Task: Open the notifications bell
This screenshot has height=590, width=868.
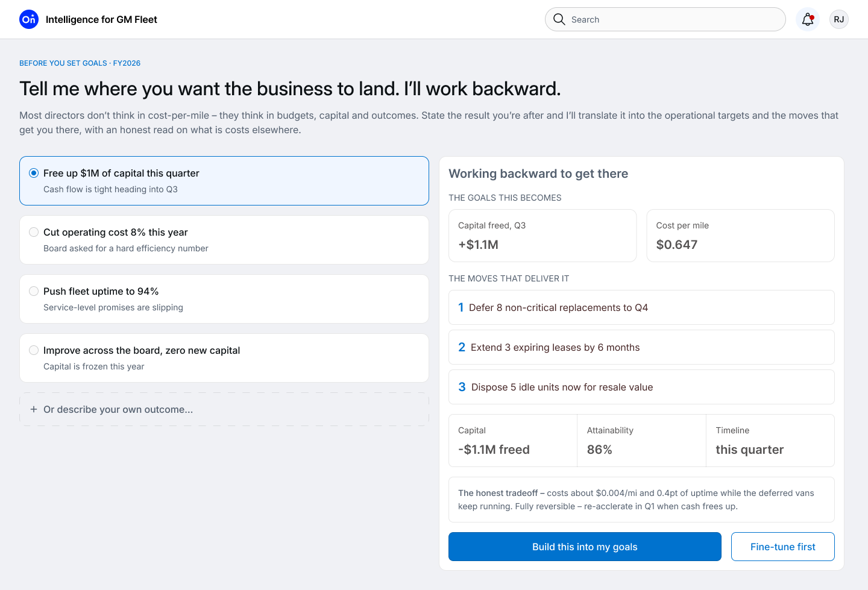Action: click(x=808, y=19)
